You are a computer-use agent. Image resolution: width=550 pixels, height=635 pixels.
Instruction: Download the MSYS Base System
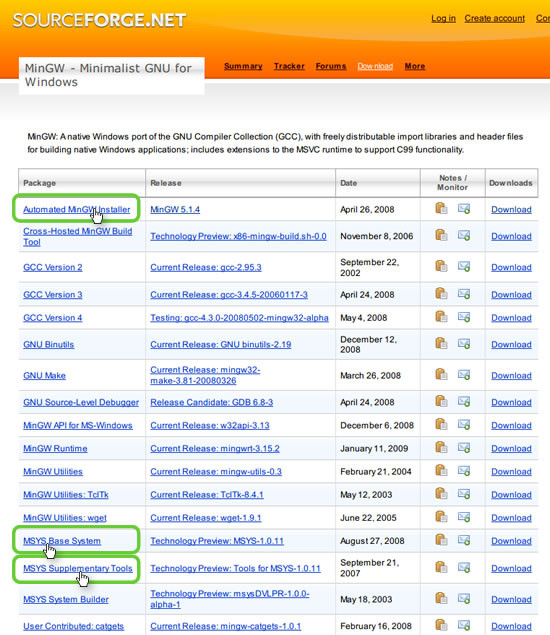(x=511, y=541)
